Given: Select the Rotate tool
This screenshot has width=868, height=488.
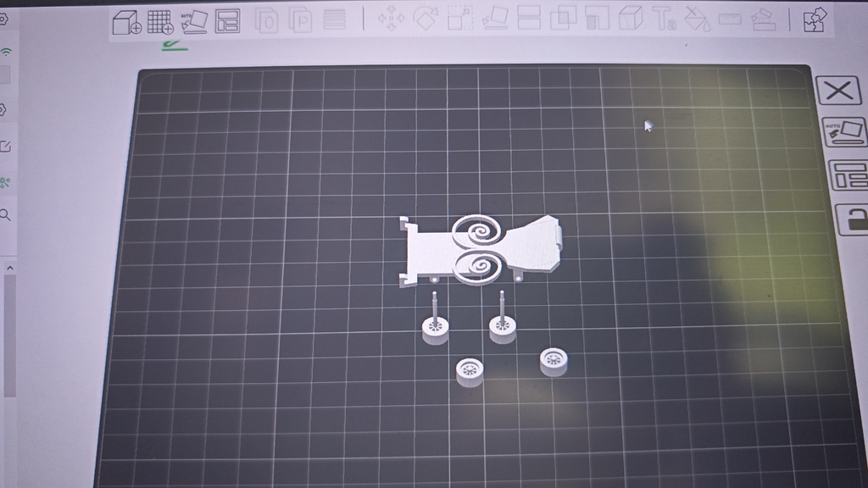Looking at the screenshot, I should tap(426, 19).
